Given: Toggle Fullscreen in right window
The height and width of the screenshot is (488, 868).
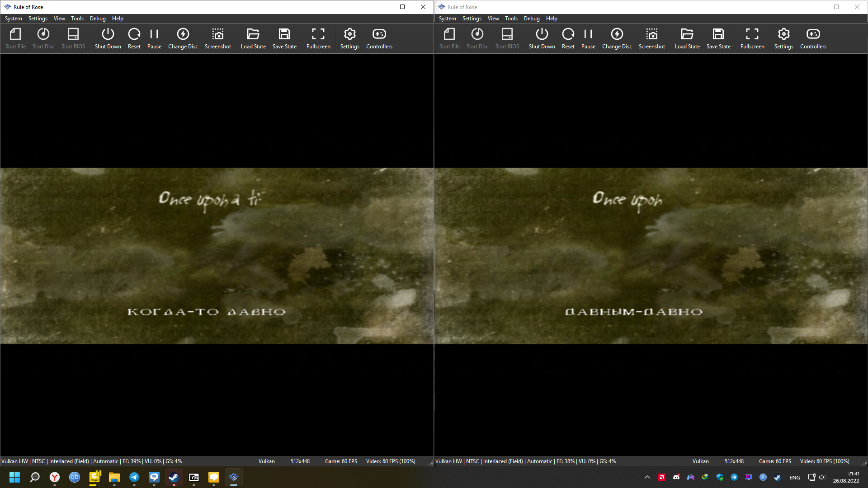Looking at the screenshot, I should pyautogui.click(x=752, y=39).
